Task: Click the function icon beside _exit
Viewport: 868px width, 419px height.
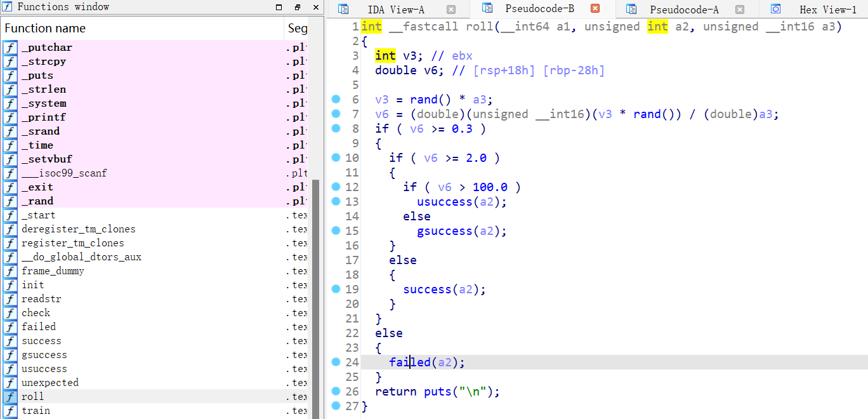Action: click(10, 187)
